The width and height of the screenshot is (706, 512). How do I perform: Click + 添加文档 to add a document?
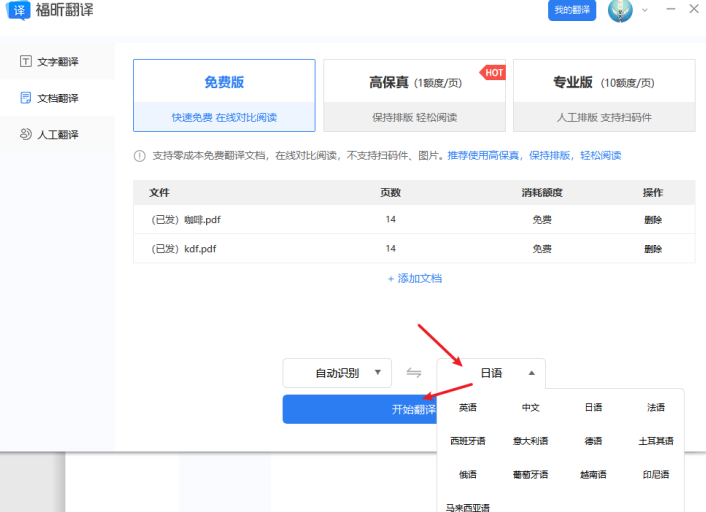click(x=415, y=278)
